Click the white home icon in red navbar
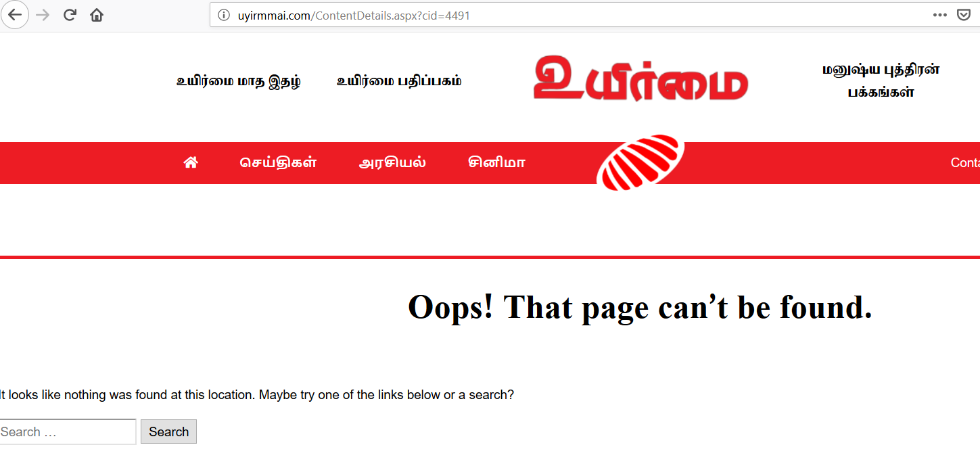The height and width of the screenshot is (466, 980). [191, 162]
